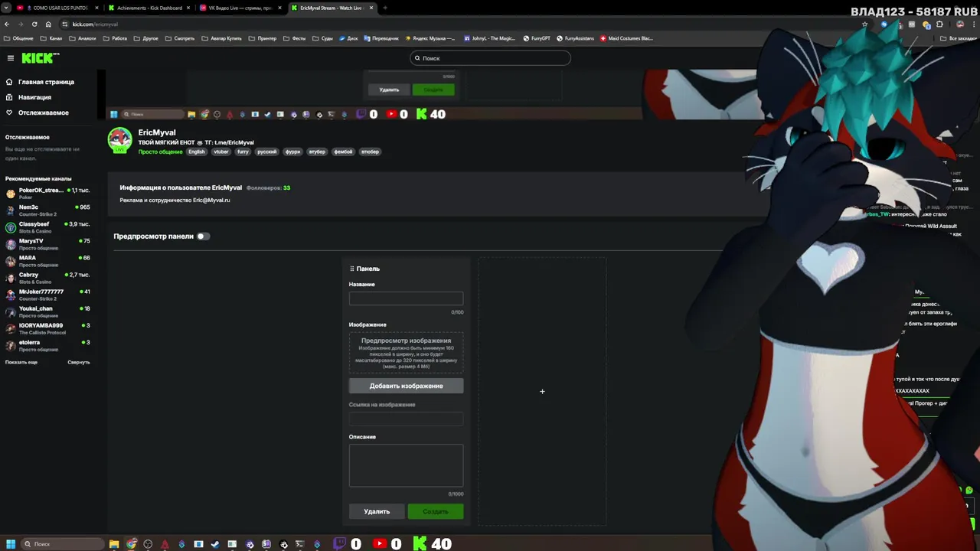Open the Windows Start menu
980x551 pixels.
click(x=11, y=544)
